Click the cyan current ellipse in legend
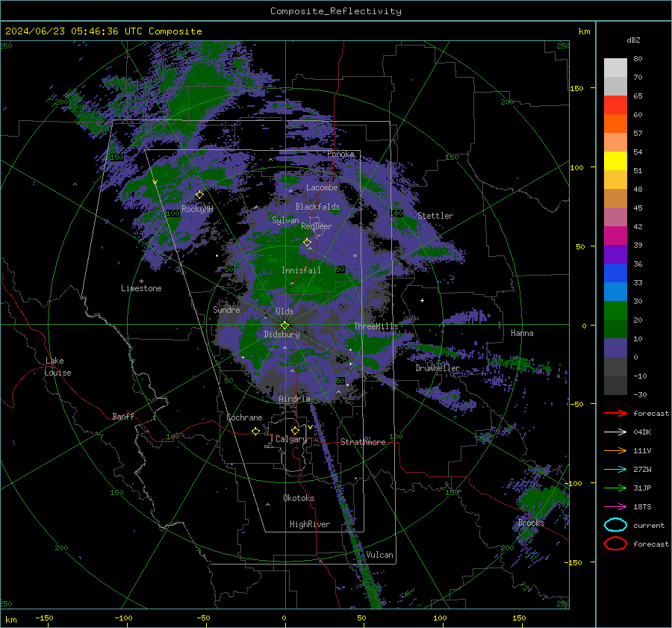 (x=615, y=525)
